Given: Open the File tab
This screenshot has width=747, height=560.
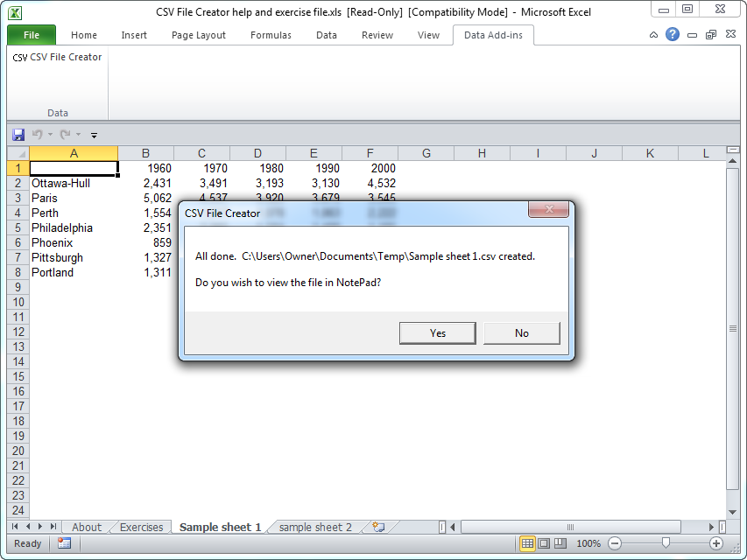Looking at the screenshot, I should [x=32, y=35].
